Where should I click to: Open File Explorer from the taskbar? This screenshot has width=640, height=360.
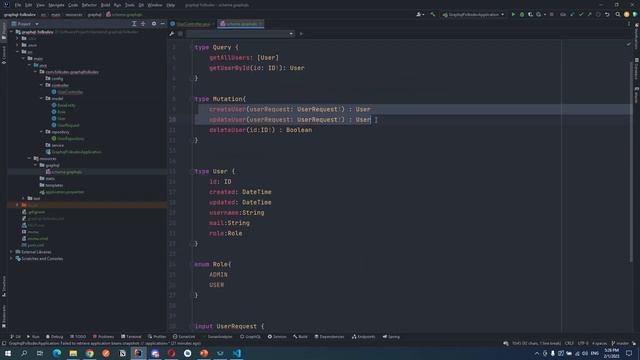[73, 353]
